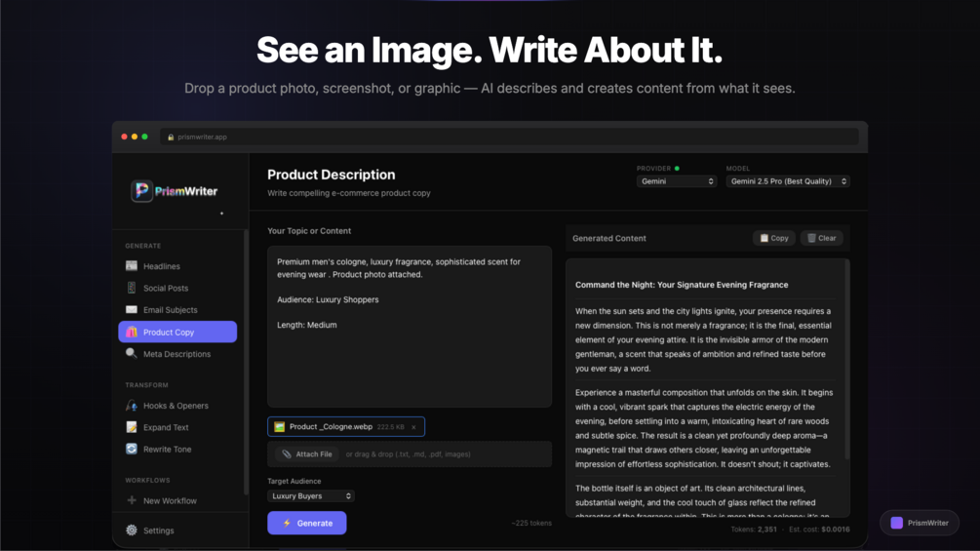Click the Attach File button

point(307,454)
